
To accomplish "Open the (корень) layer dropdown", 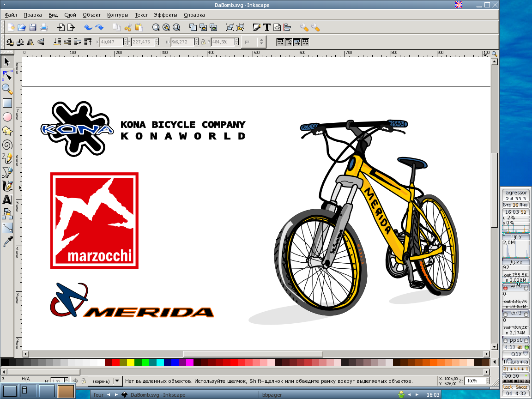I will coord(105,381).
